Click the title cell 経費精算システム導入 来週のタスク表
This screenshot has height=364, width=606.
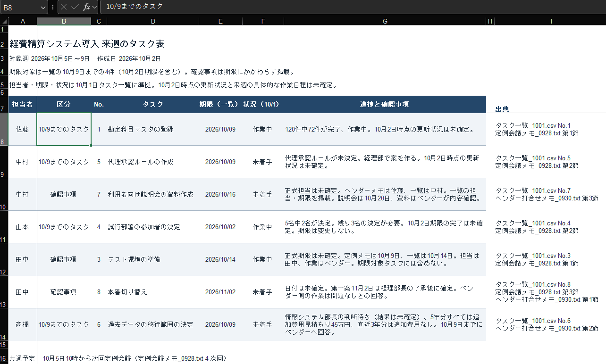coord(87,44)
